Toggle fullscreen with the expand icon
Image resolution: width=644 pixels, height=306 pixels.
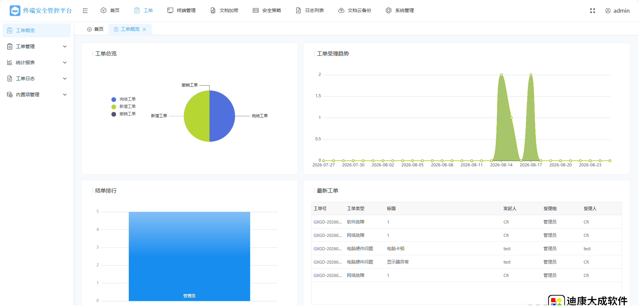[593, 11]
